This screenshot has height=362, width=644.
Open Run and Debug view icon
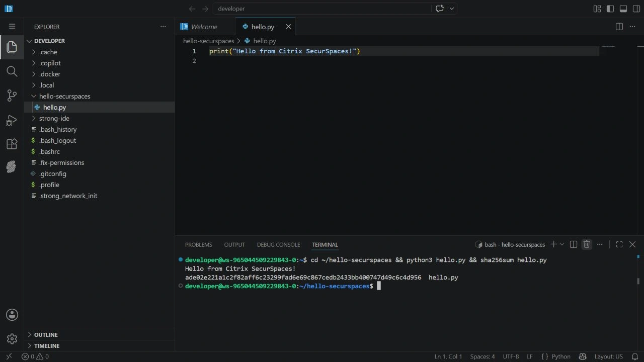click(12, 120)
